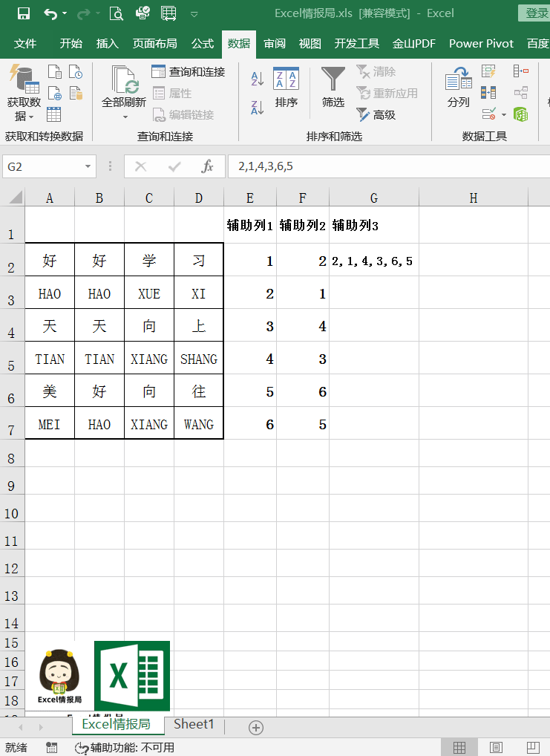This screenshot has height=756, width=550.
Task: Click the 重新应用 filter button
Action: click(387, 93)
